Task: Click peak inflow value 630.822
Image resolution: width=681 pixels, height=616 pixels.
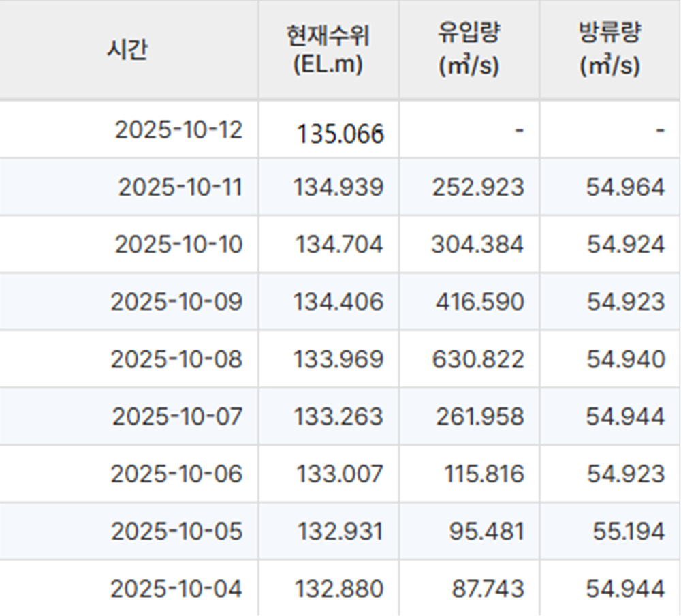Action: 477,358
